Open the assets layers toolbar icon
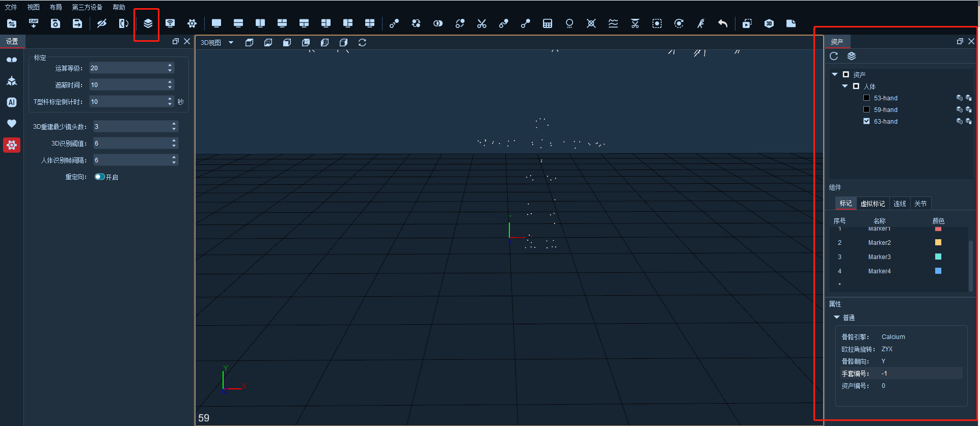 (148, 23)
